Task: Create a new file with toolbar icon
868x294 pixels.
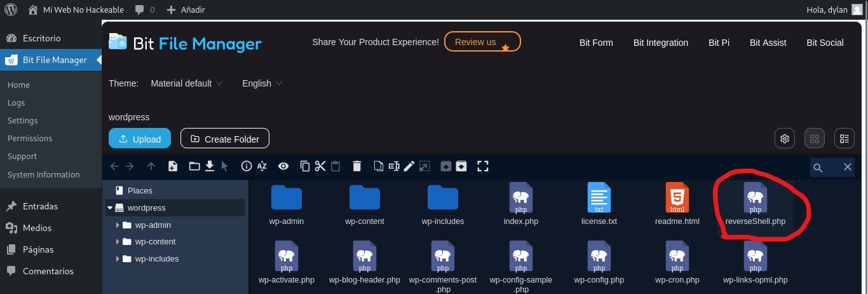Action: coord(173,166)
